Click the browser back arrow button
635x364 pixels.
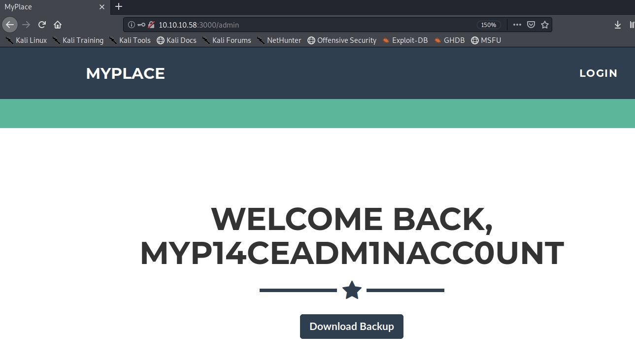[10, 25]
